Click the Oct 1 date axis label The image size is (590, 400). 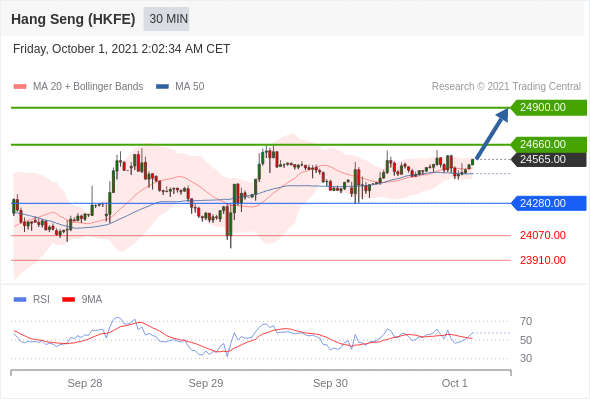pyautogui.click(x=455, y=383)
